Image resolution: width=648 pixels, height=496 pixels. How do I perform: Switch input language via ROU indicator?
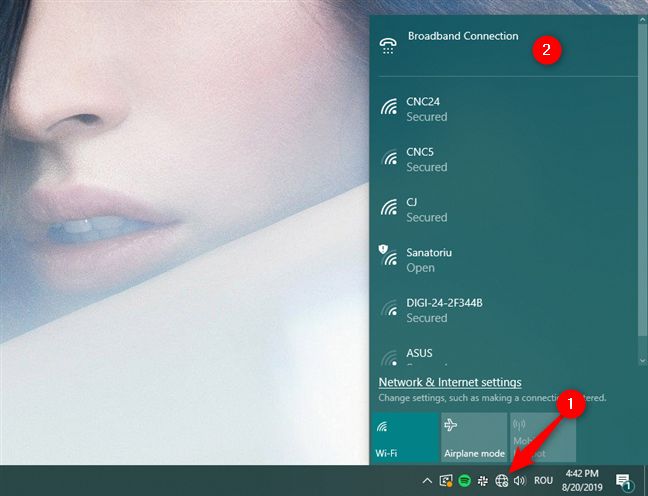[543, 481]
